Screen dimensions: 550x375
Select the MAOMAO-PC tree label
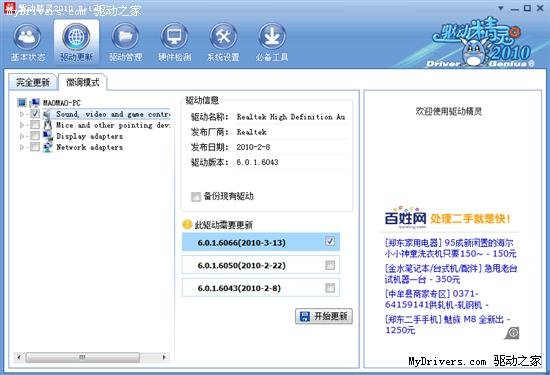click(62, 103)
